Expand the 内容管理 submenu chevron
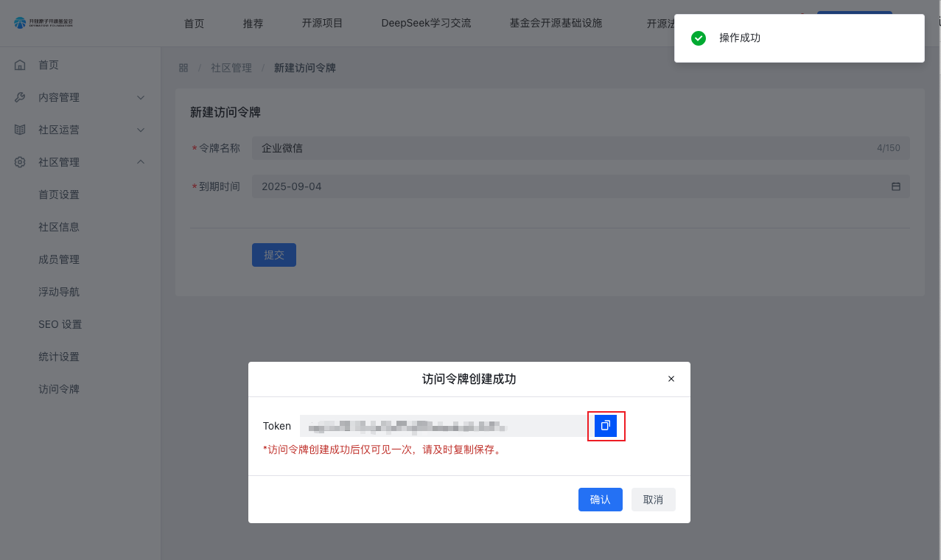Viewport: 941px width, 560px height. tap(141, 97)
